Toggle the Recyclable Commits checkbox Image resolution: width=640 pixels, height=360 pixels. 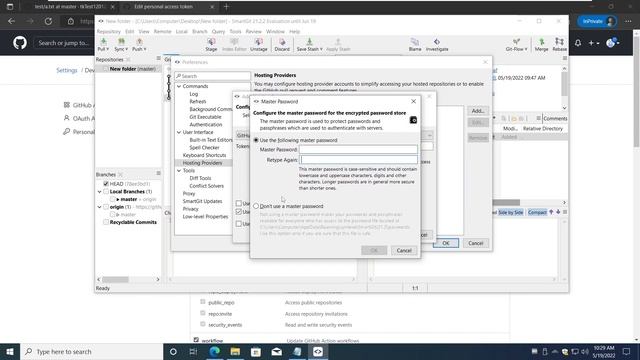click(106, 222)
